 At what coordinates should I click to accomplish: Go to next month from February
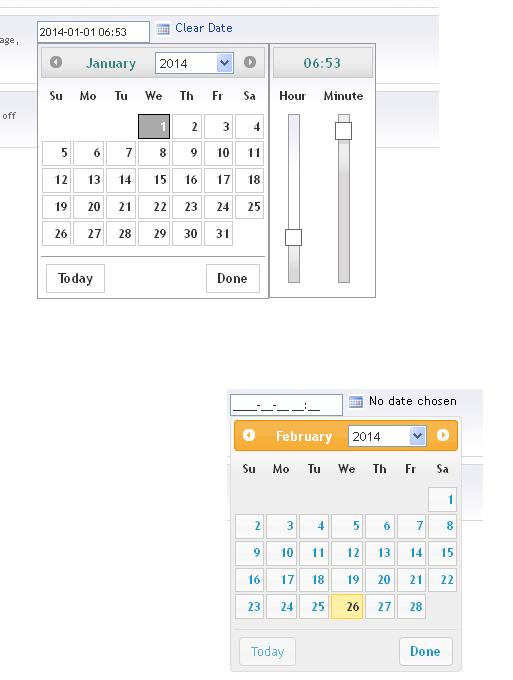pos(443,435)
